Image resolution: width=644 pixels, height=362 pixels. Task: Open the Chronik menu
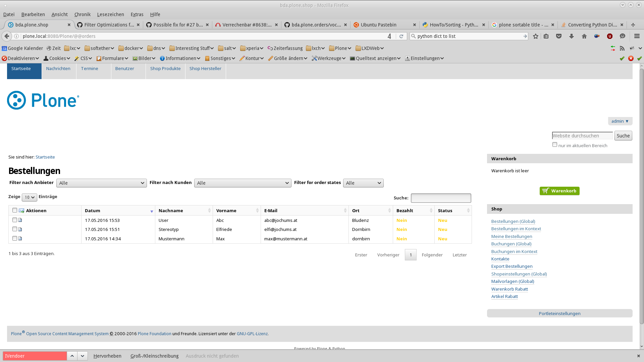coord(83,14)
